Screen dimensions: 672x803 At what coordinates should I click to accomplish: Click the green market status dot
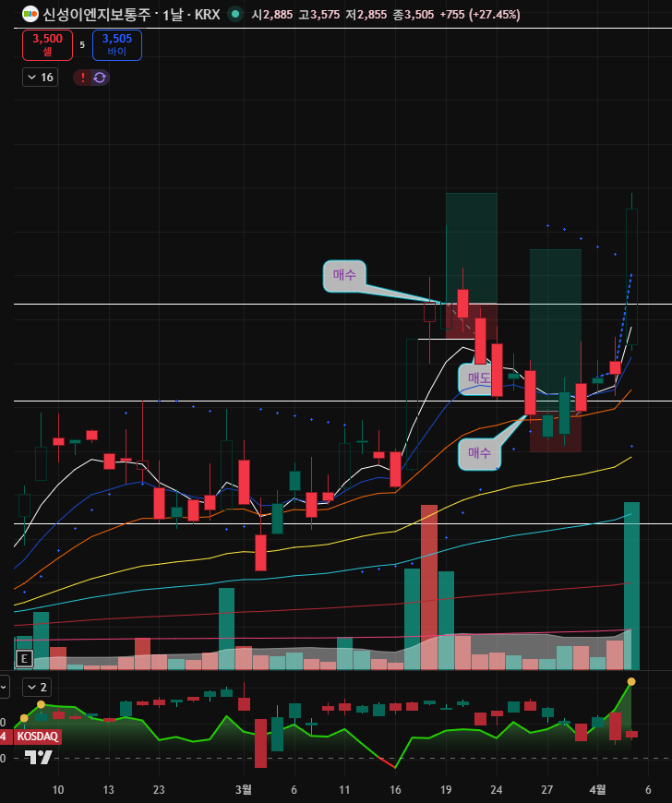(x=235, y=14)
